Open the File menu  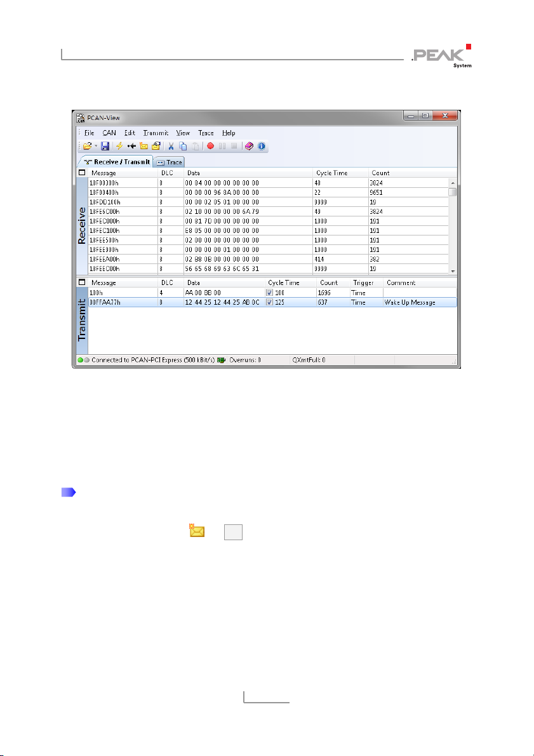(x=90, y=133)
